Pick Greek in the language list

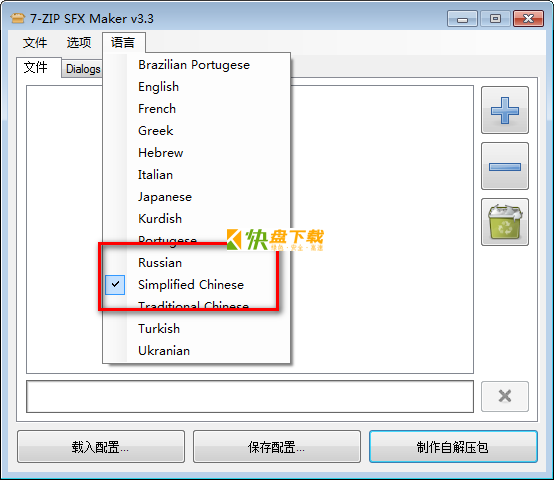click(196, 131)
